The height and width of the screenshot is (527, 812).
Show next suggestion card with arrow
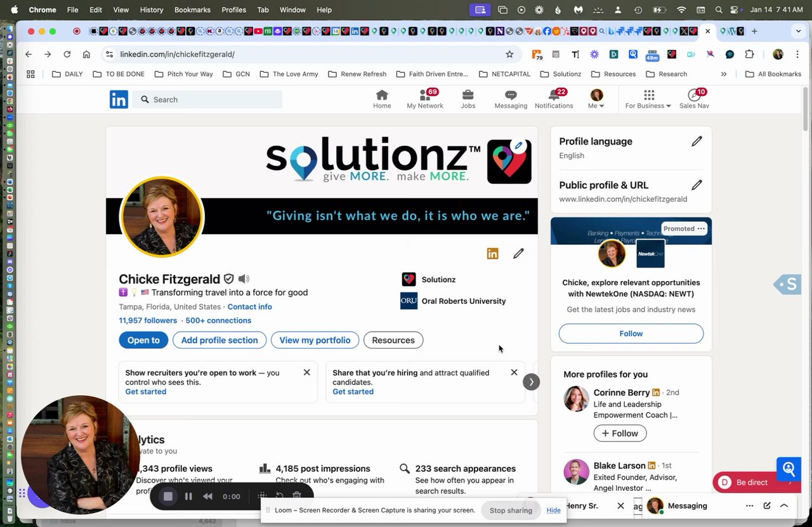531,382
